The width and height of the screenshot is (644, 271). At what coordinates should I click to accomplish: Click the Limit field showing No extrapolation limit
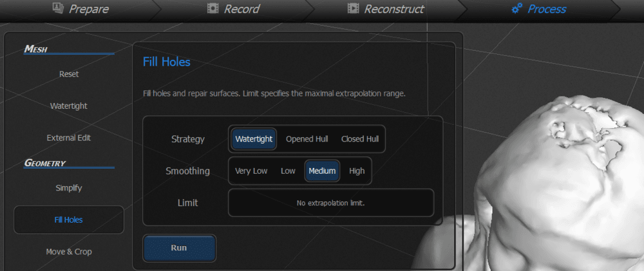[331, 203]
